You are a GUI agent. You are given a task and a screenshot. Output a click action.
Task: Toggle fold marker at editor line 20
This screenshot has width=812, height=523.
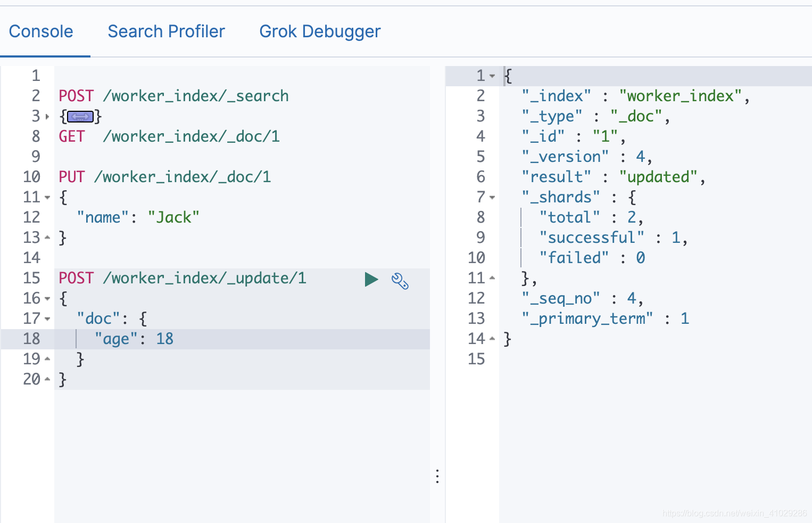(x=47, y=379)
